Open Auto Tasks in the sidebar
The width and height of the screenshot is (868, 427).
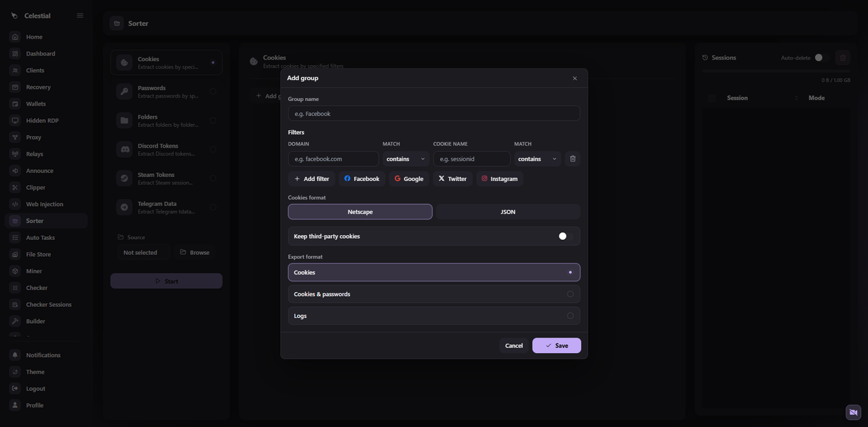[x=46, y=238]
